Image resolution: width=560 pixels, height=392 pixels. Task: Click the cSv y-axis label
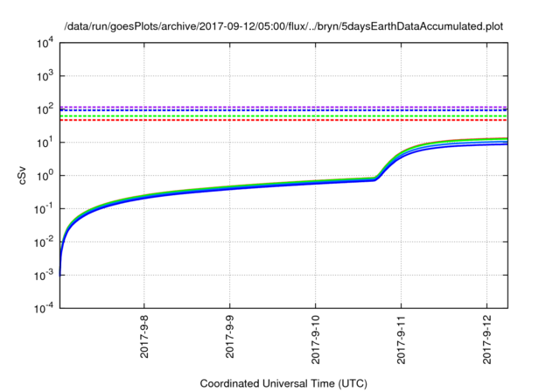point(22,175)
